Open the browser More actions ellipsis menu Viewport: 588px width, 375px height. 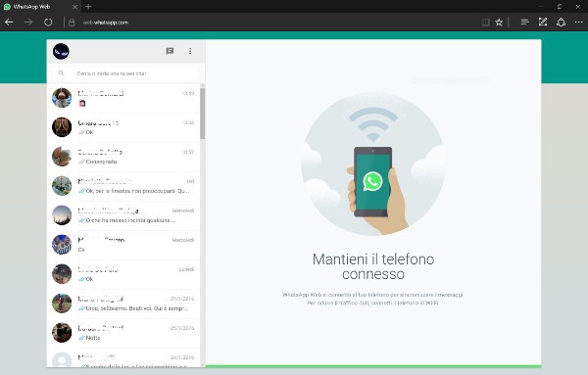[578, 23]
